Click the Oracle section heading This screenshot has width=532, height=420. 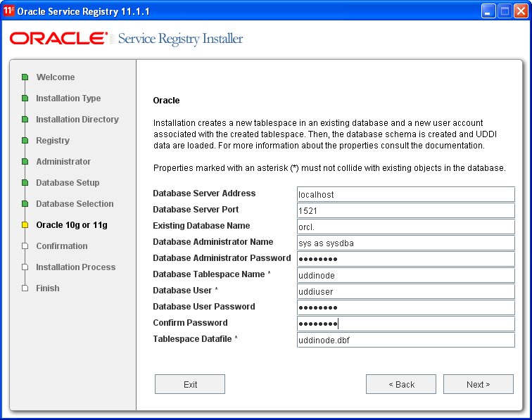pos(166,101)
